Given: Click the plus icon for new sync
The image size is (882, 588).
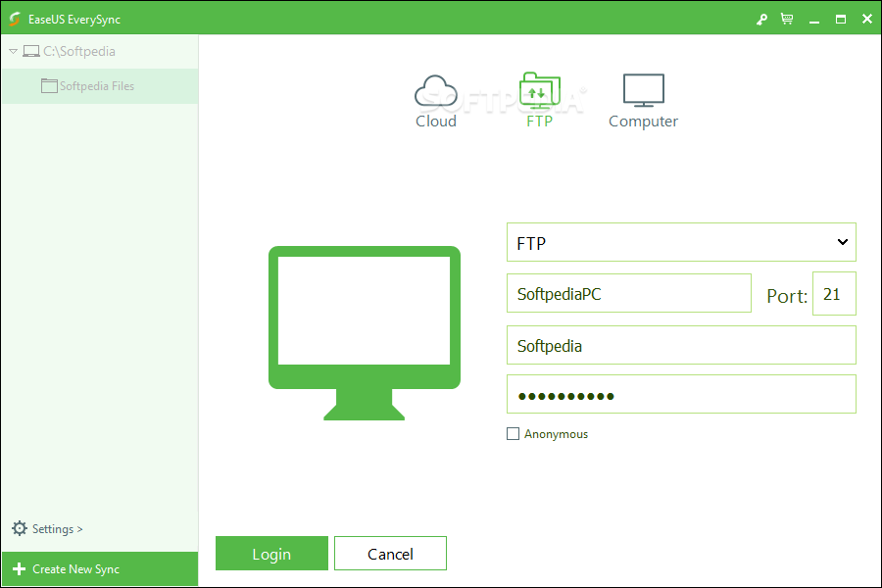Looking at the screenshot, I should pyautogui.click(x=20, y=568).
